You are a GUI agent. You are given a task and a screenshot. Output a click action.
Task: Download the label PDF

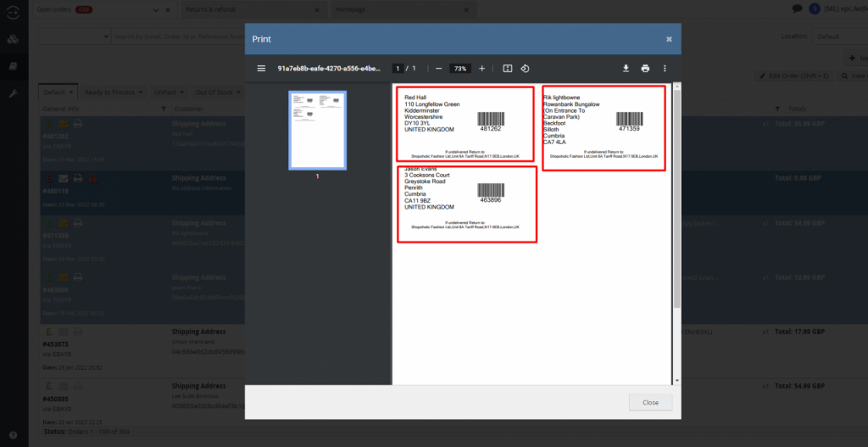(x=626, y=69)
